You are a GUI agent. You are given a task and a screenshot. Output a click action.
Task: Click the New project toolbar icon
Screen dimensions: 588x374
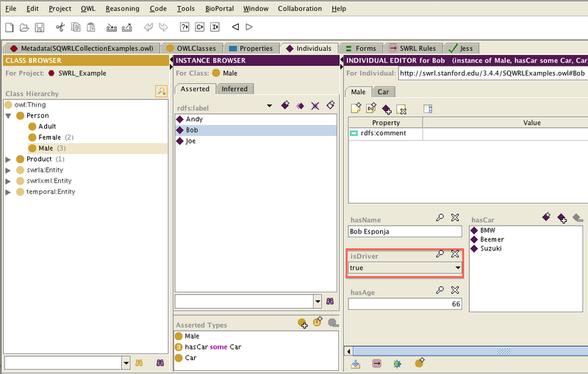point(9,27)
